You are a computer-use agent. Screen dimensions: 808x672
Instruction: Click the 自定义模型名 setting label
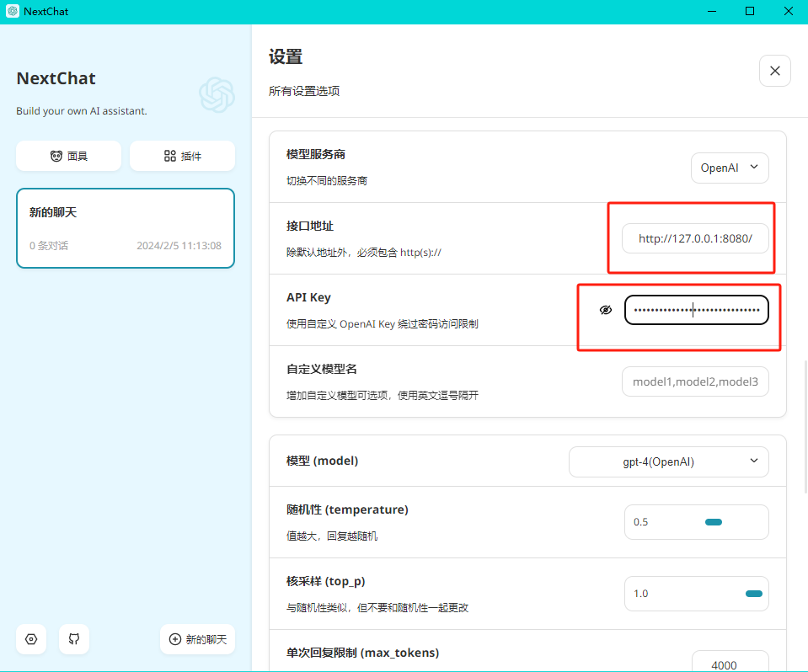(322, 369)
